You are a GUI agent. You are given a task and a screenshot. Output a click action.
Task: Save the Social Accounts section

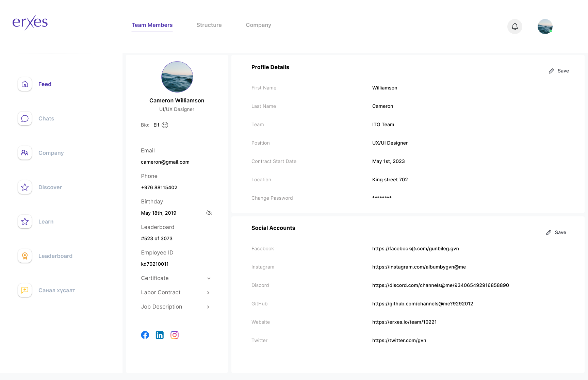tap(556, 232)
